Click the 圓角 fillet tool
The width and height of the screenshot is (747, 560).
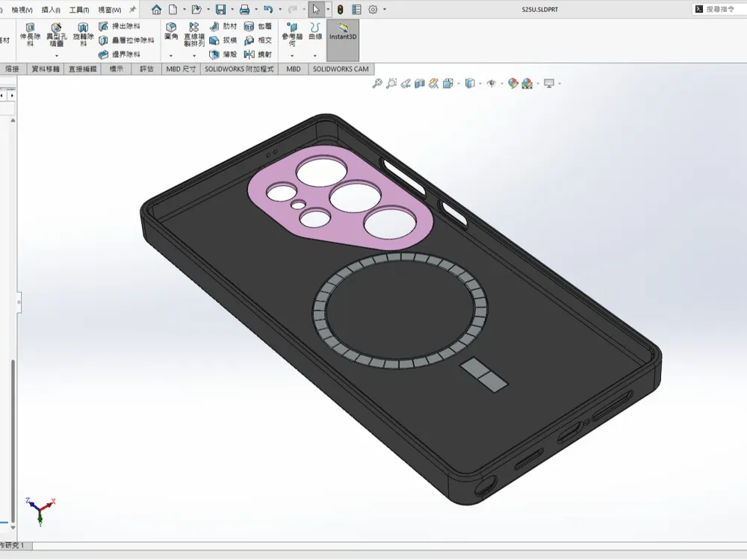(171, 31)
